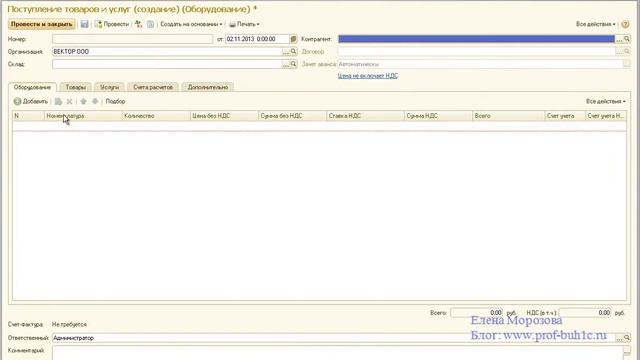This screenshot has height=360, width=640.
Task: Open help via the question mark icon
Action: [625, 24]
